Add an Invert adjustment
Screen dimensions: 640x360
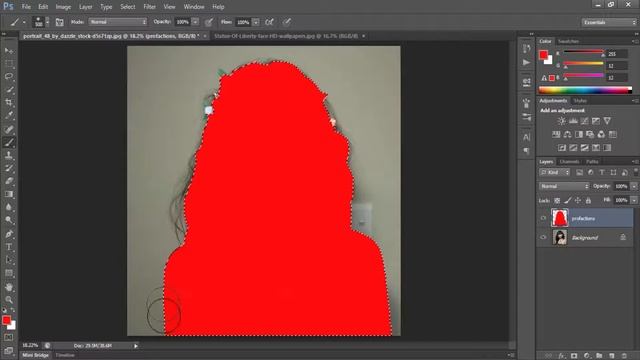562,148
